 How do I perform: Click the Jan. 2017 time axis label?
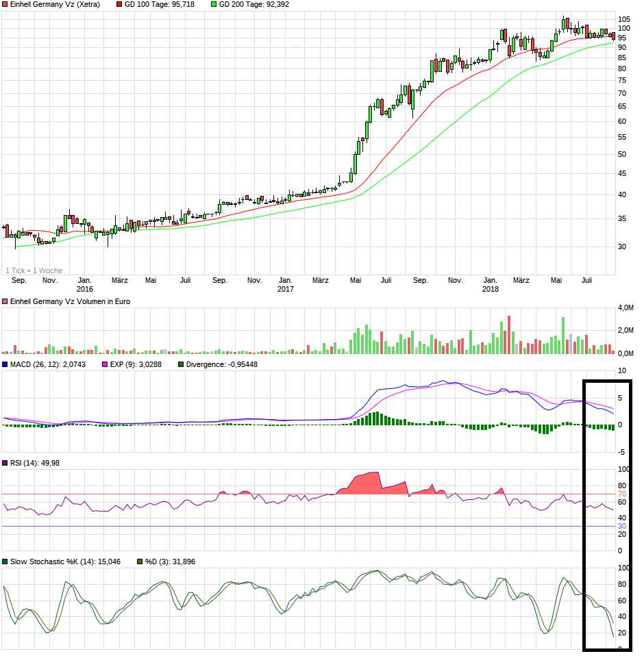[x=286, y=284]
